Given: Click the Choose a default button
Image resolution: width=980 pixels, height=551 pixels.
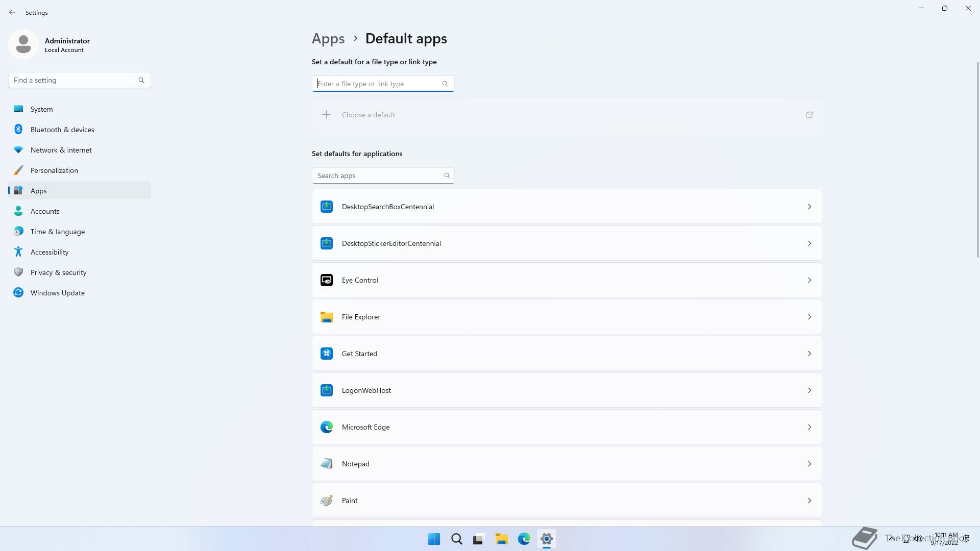Looking at the screenshot, I should tap(567, 115).
